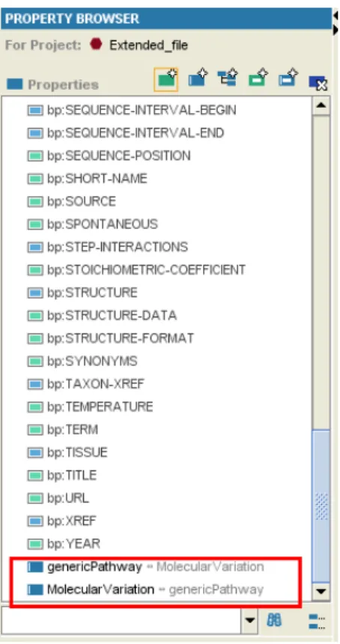Select the MolecularVariation property

coord(100,590)
